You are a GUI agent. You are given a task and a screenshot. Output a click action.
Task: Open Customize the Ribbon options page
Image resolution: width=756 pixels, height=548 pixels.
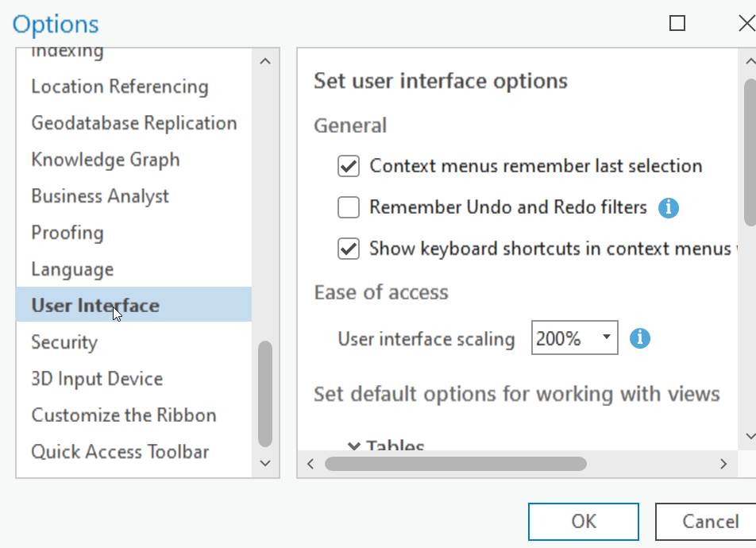(124, 415)
